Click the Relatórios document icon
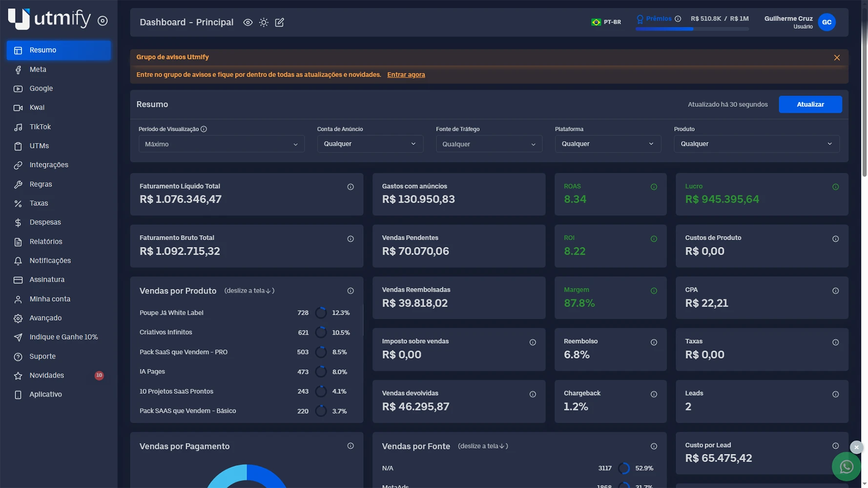Image resolution: width=868 pixels, height=488 pixels. pos(18,242)
